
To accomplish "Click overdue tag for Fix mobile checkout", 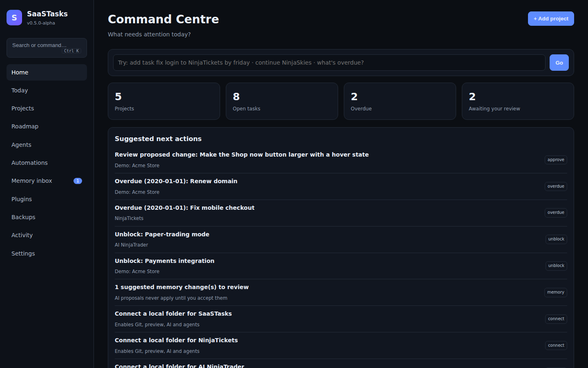I will coord(556,213).
